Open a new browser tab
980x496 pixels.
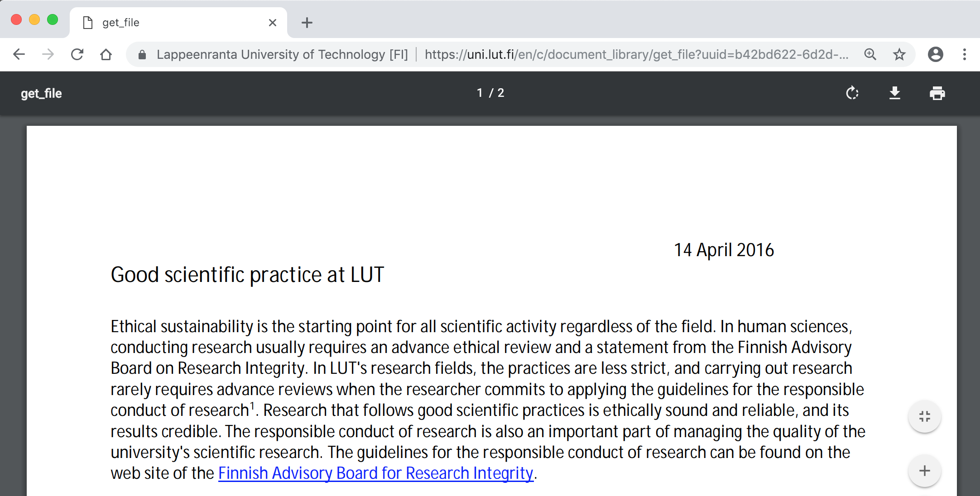(x=307, y=23)
